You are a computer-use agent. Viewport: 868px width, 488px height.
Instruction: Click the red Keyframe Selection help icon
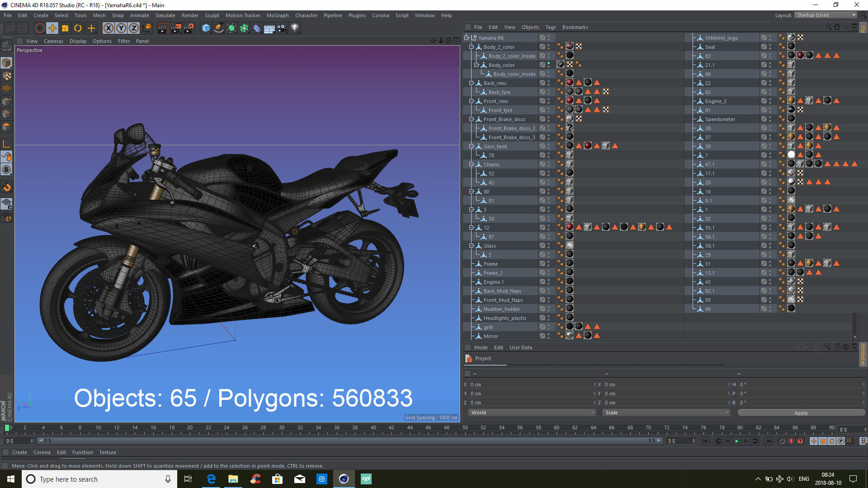click(x=800, y=441)
